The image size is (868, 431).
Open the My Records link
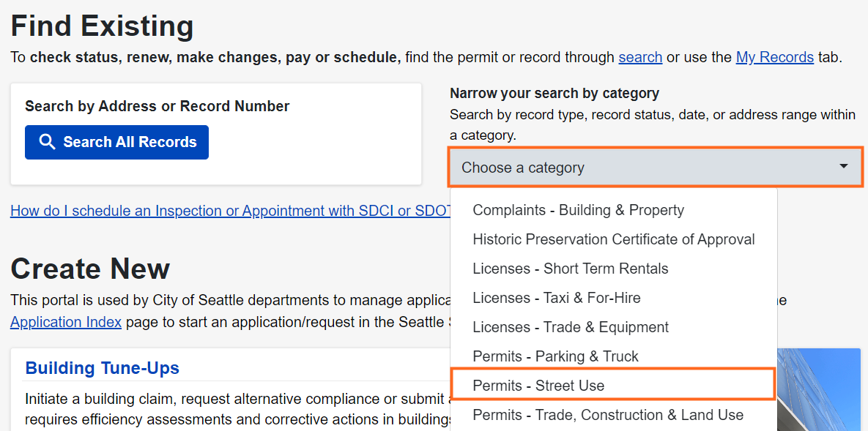coord(774,57)
